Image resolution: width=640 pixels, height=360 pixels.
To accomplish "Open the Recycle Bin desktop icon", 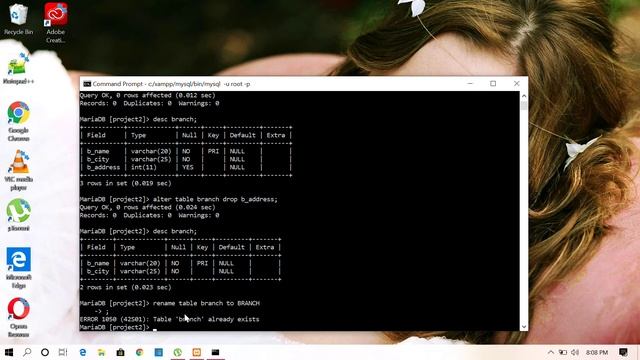I will 18,19.
